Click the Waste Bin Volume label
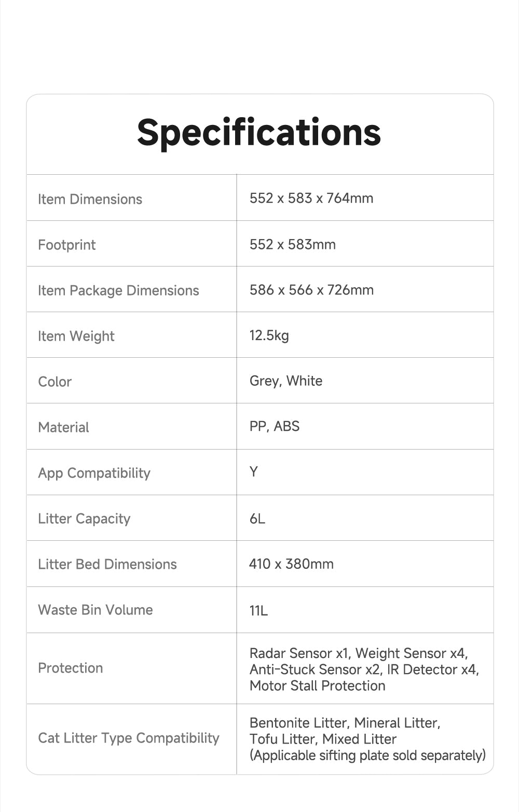This screenshot has height=812, width=519. pyautogui.click(x=95, y=610)
